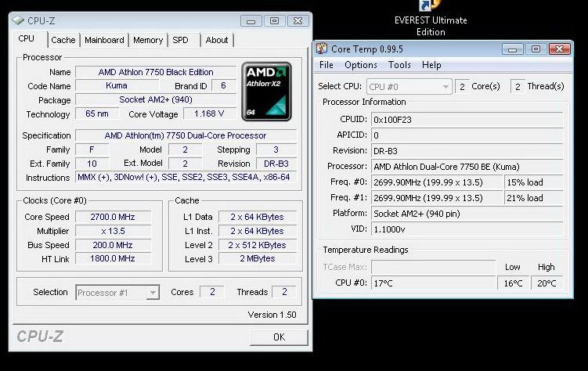Click the CPUID field 0x100F23
588x371 pixels.
(467, 120)
